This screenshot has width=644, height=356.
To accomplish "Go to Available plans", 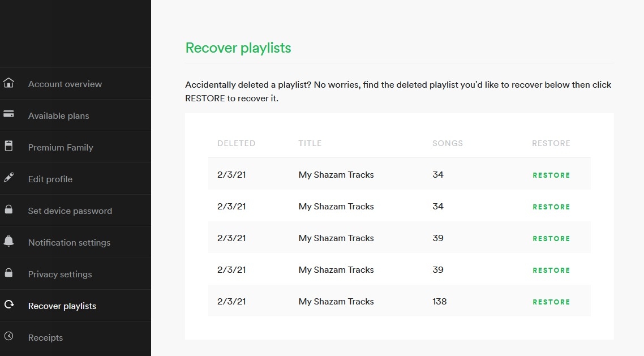I will click(x=59, y=116).
